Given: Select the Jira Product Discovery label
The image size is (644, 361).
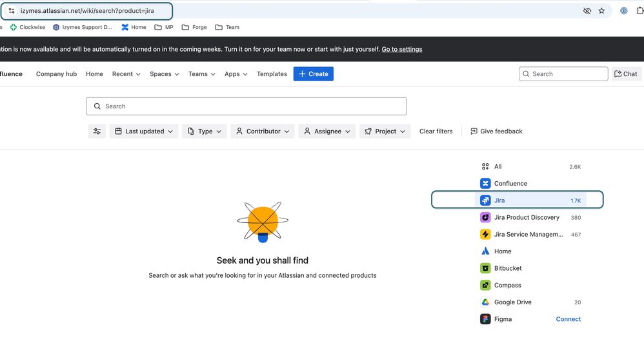Looking at the screenshot, I should coord(527,217).
